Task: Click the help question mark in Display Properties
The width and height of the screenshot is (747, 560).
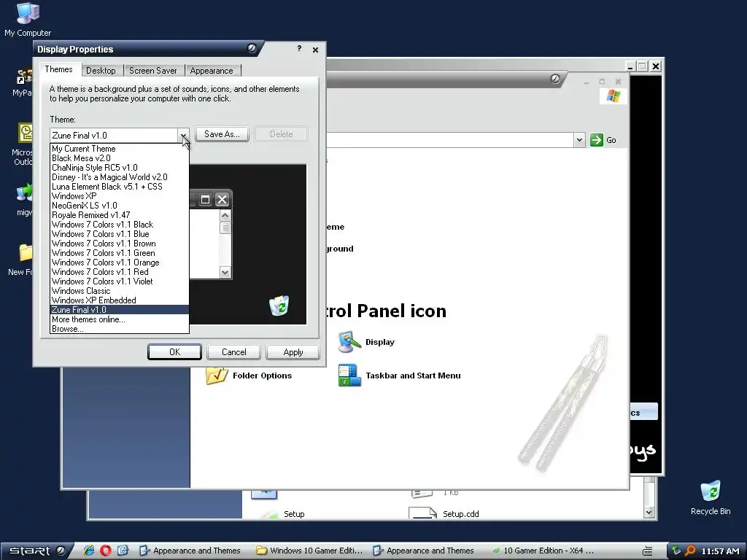Action: coord(299,49)
